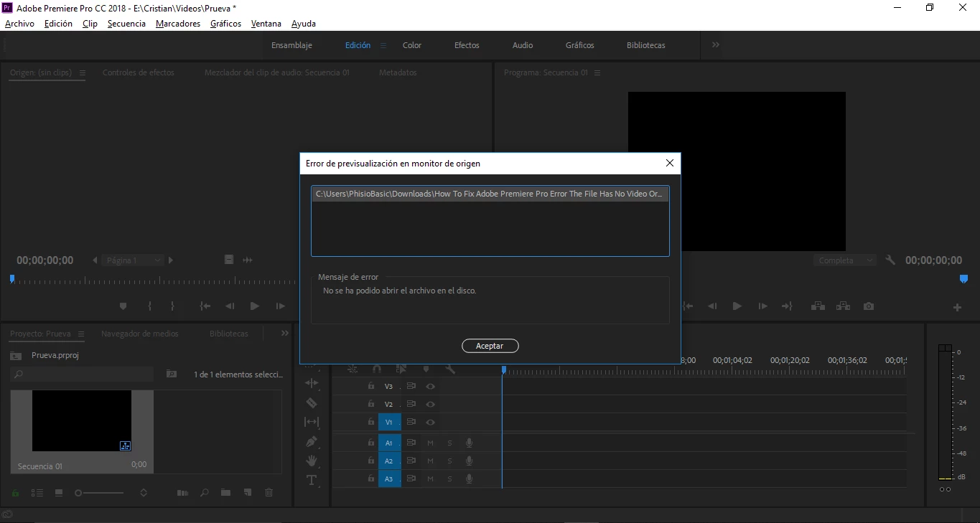Play the Program monitor
980x523 pixels.
[x=737, y=306]
